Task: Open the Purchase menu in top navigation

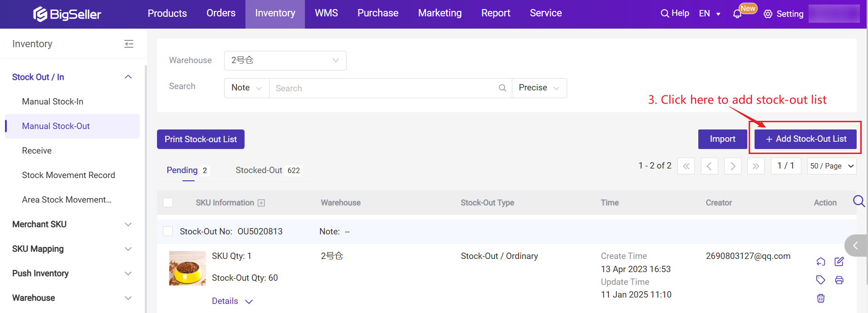Action: tap(378, 13)
